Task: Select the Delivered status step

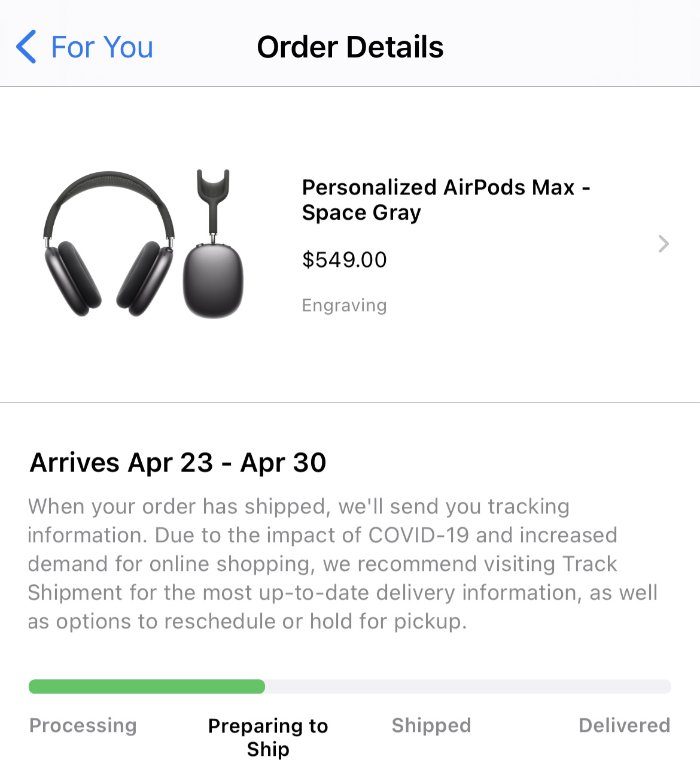Action: tap(624, 725)
